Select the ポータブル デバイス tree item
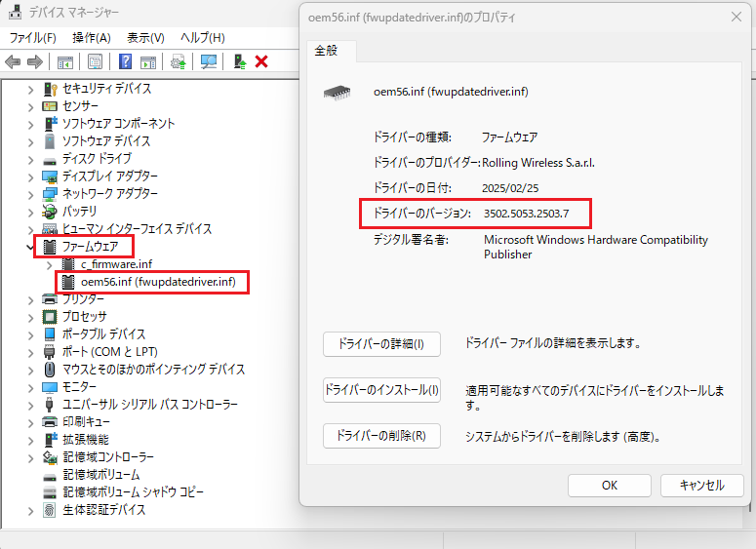This screenshot has height=549, width=756. tap(103, 334)
